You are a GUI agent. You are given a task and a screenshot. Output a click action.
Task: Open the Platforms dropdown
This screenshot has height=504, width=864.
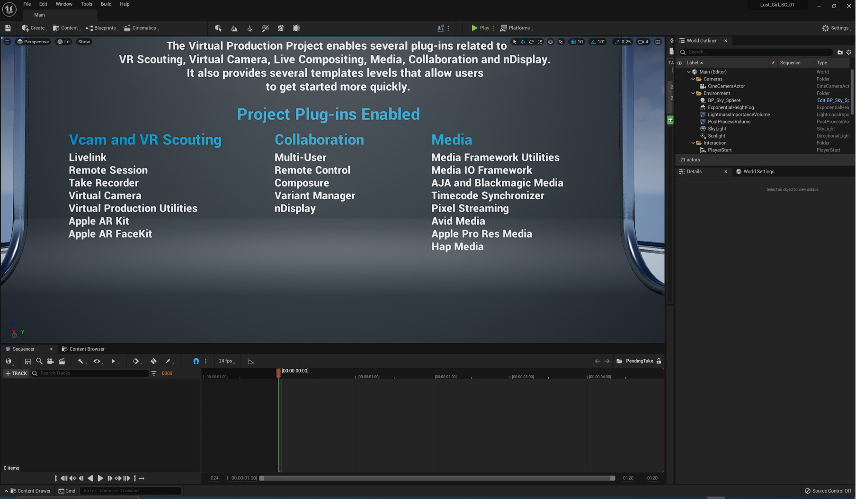point(516,28)
